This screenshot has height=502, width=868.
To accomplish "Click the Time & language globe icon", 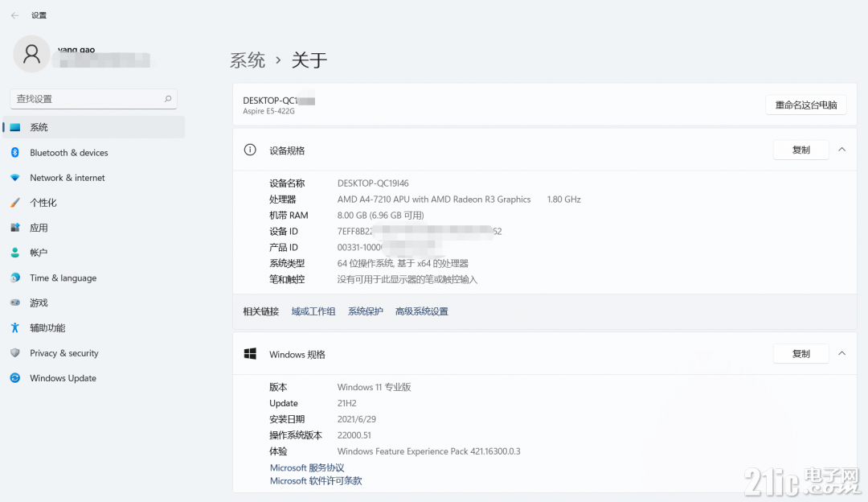I will (x=15, y=278).
